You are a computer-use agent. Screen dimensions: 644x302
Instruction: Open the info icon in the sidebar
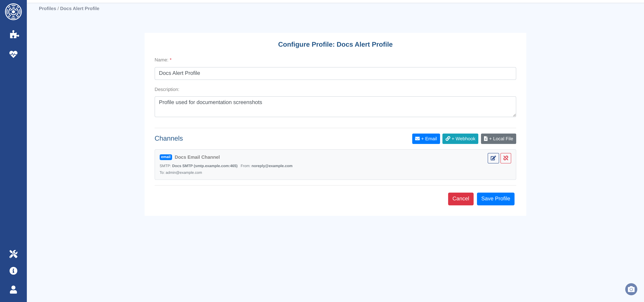13,271
